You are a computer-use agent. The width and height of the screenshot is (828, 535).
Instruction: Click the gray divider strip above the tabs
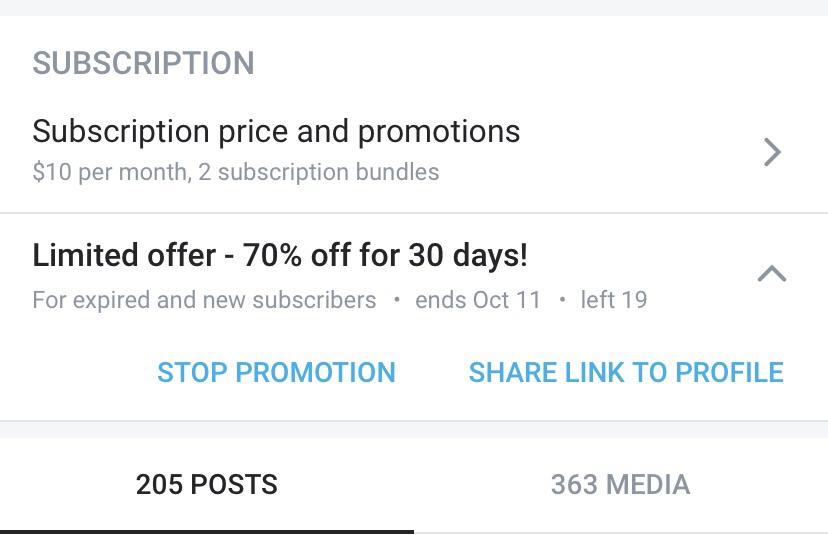[x=414, y=430]
